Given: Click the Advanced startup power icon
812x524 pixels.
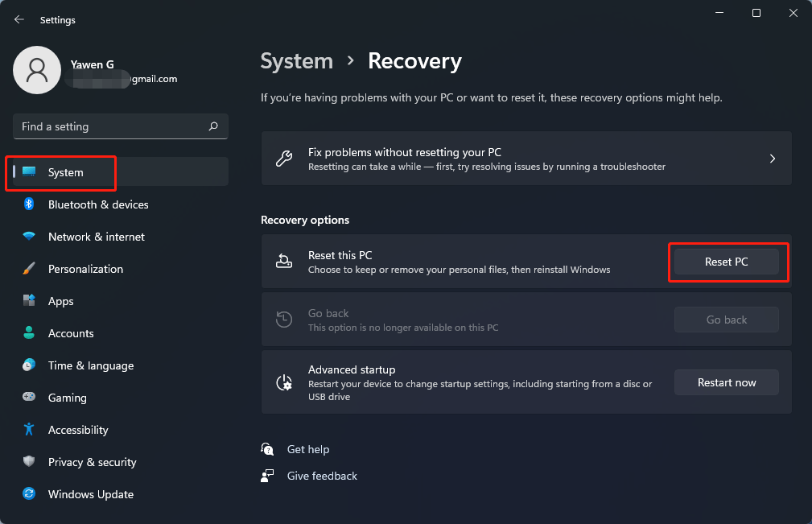Looking at the screenshot, I should [x=284, y=382].
